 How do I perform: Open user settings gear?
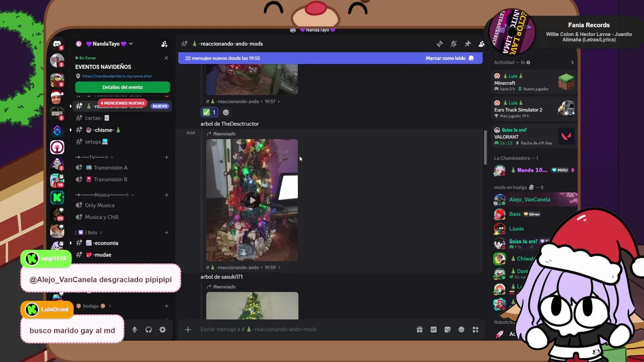(163, 330)
